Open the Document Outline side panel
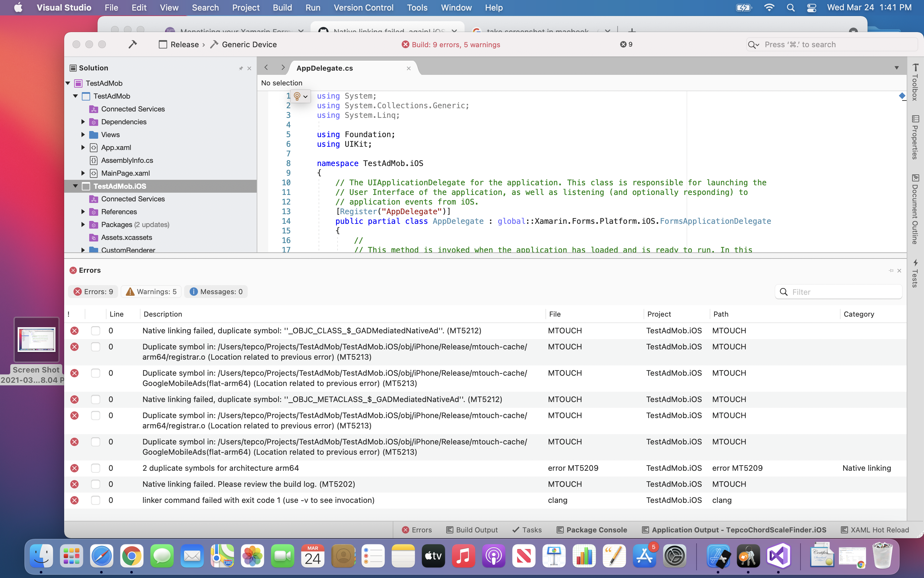This screenshot has width=924, height=578. point(915,209)
